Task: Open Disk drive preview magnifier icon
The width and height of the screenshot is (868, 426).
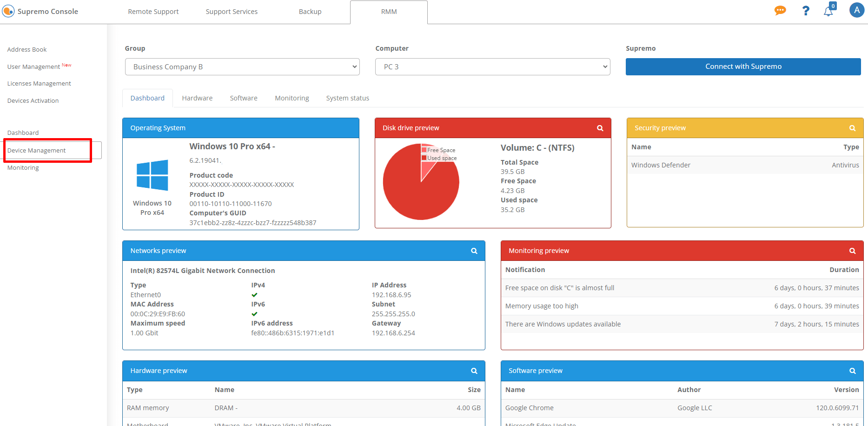Action: (x=600, y=128)
